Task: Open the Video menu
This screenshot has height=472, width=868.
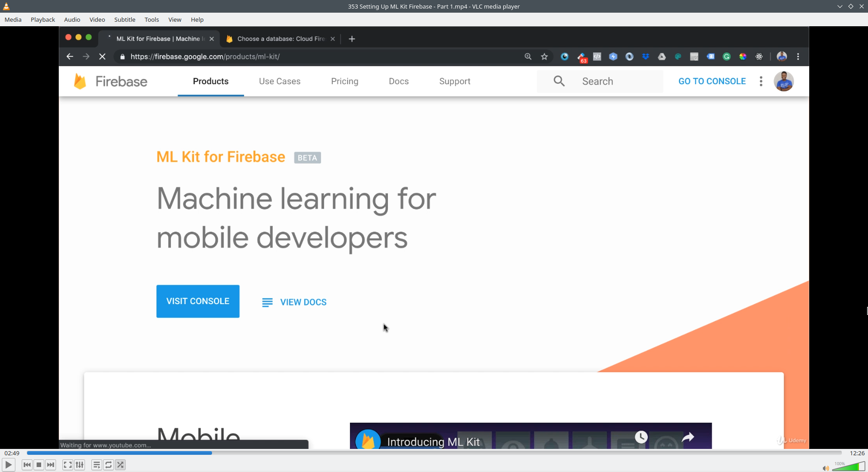Action: (97, 19)
